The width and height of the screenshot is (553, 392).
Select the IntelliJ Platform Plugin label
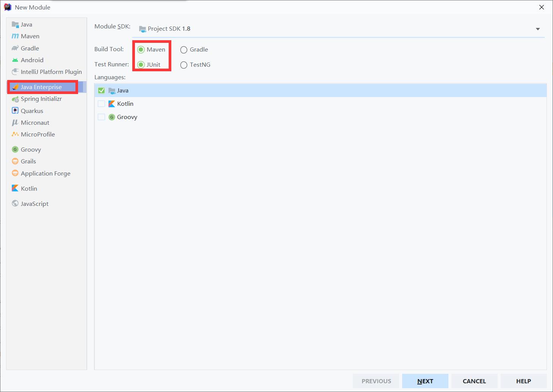click(x=51, y=72)
